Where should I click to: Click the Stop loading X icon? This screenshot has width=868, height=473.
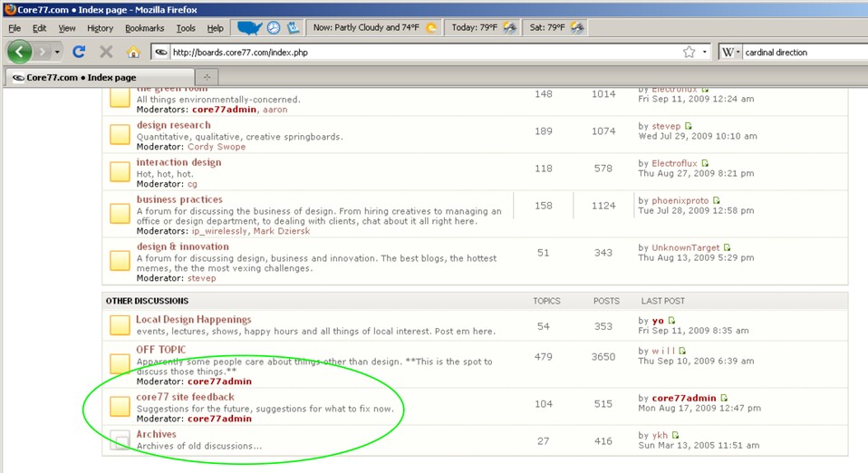(x=106, y=52)
